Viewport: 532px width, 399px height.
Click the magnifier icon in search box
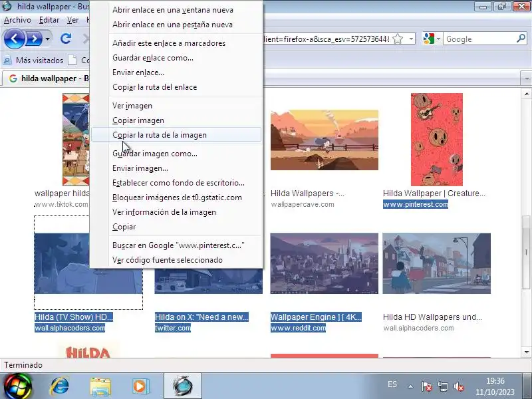(x=521, y=39)
